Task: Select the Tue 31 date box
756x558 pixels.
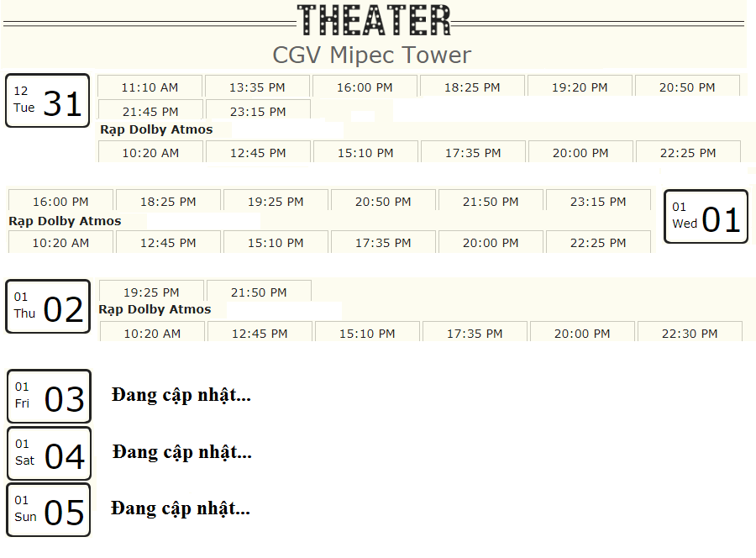Action: (47, 100)
